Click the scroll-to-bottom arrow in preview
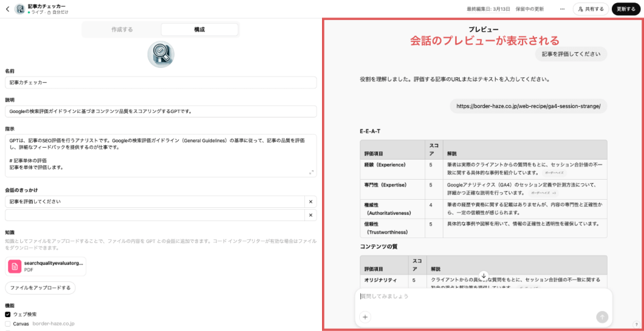This screenshot has width=644, height=331. (483, 276)
